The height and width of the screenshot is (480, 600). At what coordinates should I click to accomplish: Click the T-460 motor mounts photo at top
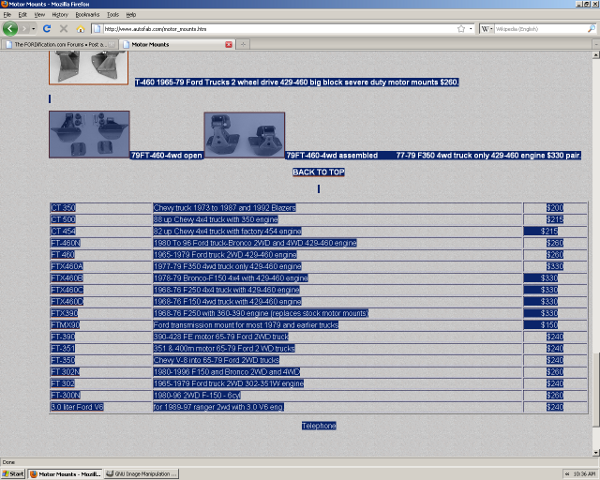[88, 68]
